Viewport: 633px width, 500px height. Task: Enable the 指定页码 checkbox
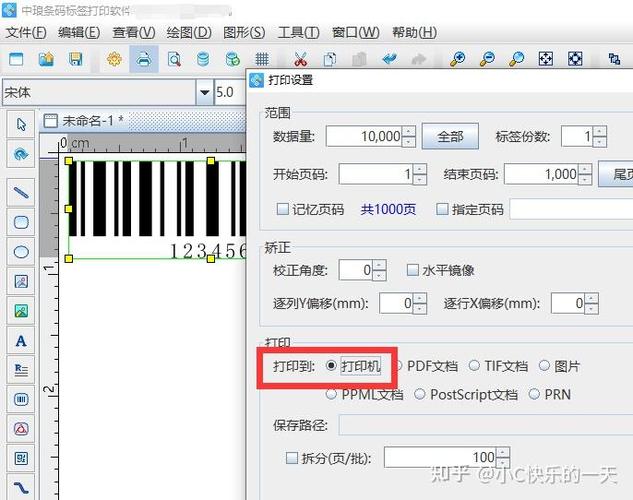click(442, 209)
